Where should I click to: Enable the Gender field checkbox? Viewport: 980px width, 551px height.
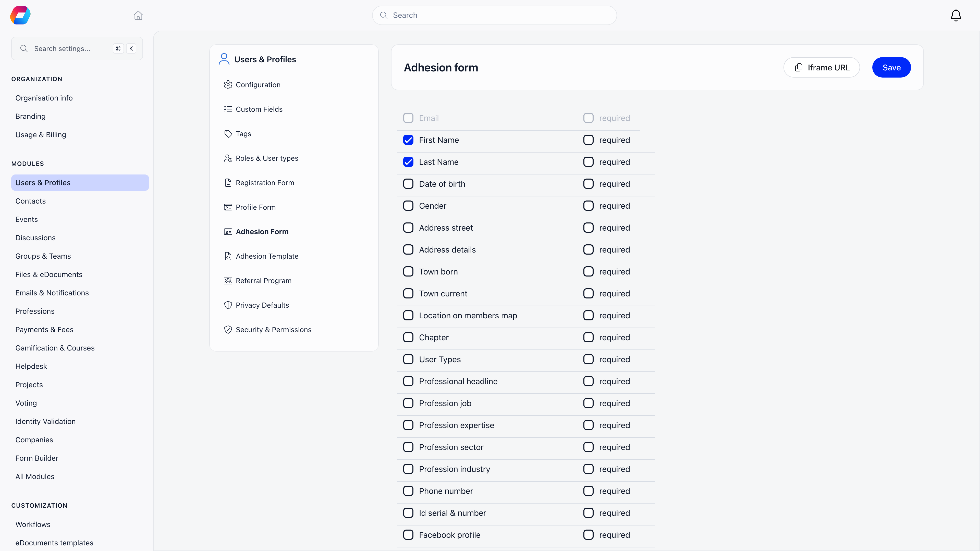click(x=408, y=206)
